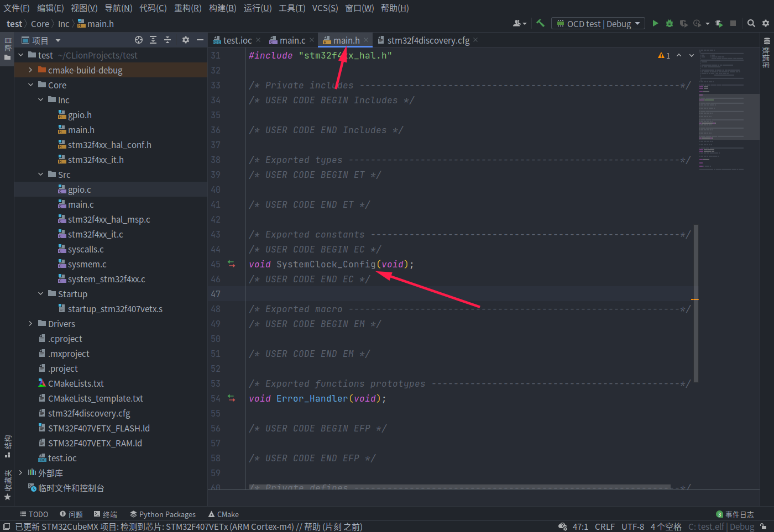Click the hammer icon to build project
Viewport: 774px width, 532px height.
click(540, 23)
